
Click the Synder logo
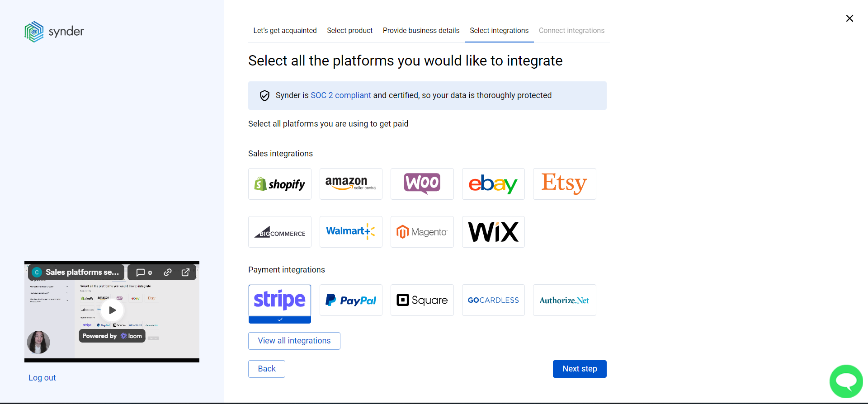54,31
